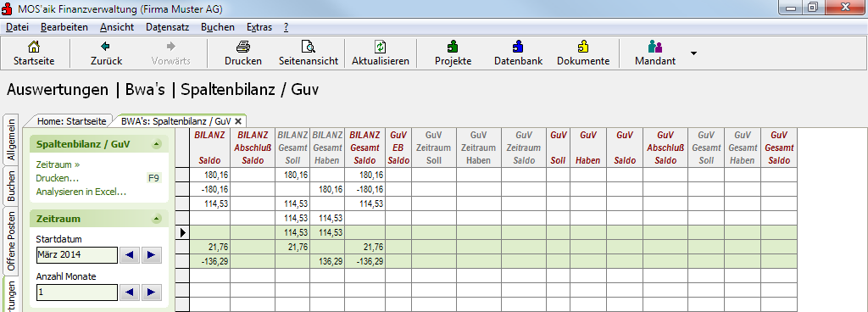Click the Startdatum field März 2014
Screen dimensions: 868x312
(x=77, y=255)
